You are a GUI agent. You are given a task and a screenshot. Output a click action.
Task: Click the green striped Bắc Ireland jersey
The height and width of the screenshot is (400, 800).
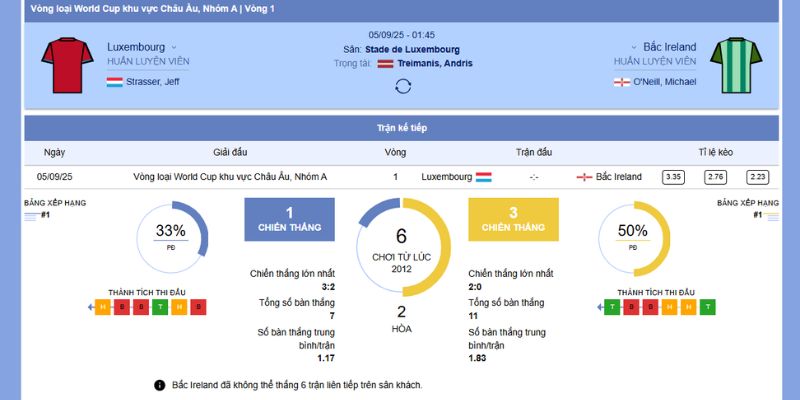[x=736, y=65]
